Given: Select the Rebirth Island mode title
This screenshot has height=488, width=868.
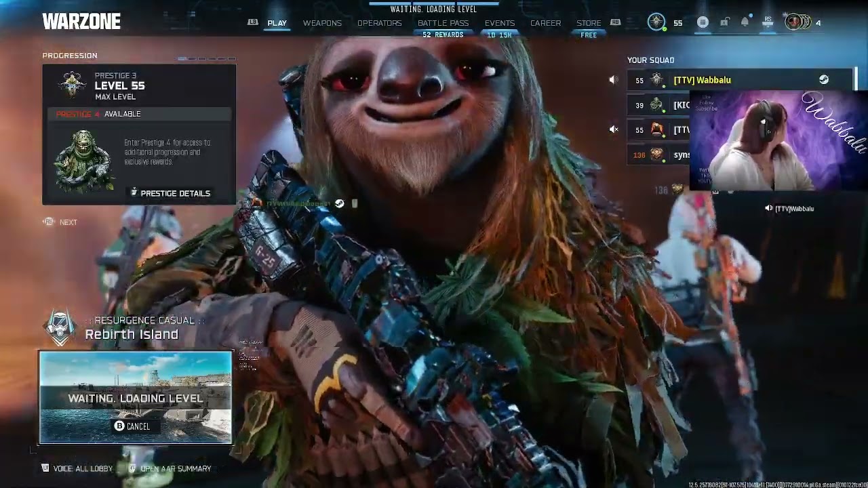Looking at the screenshot, I should coord(132,334).
